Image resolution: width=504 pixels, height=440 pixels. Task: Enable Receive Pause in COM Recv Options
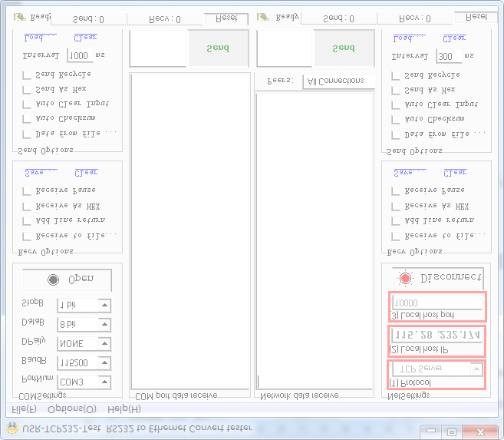click(x=27, y=190)
